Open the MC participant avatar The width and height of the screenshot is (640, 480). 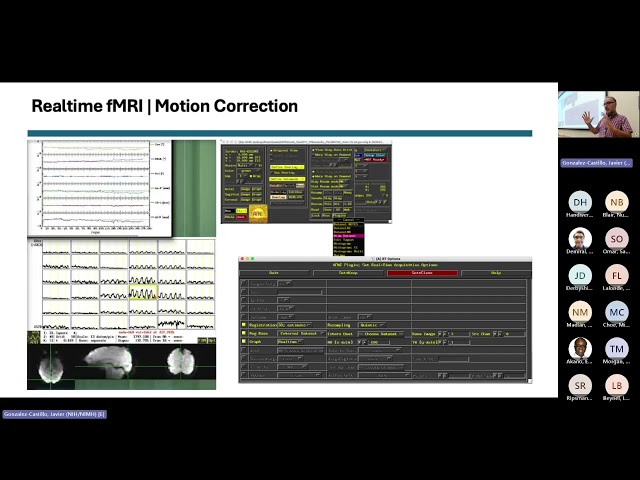coord(617,312)
